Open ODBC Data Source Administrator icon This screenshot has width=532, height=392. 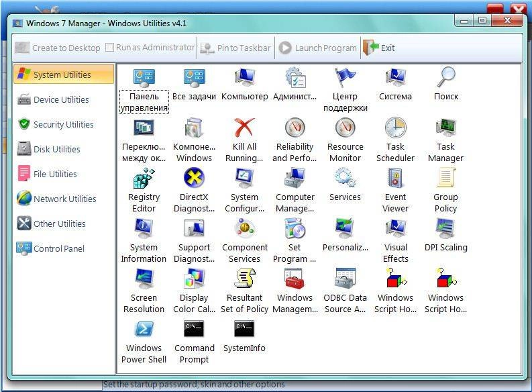coord(345,279)
